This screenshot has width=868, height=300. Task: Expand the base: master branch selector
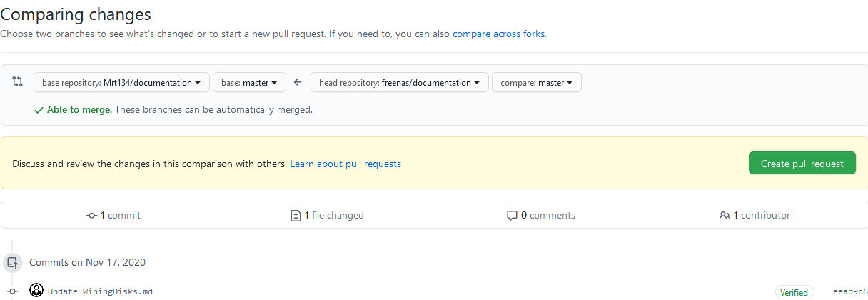(x=249, y=83)
